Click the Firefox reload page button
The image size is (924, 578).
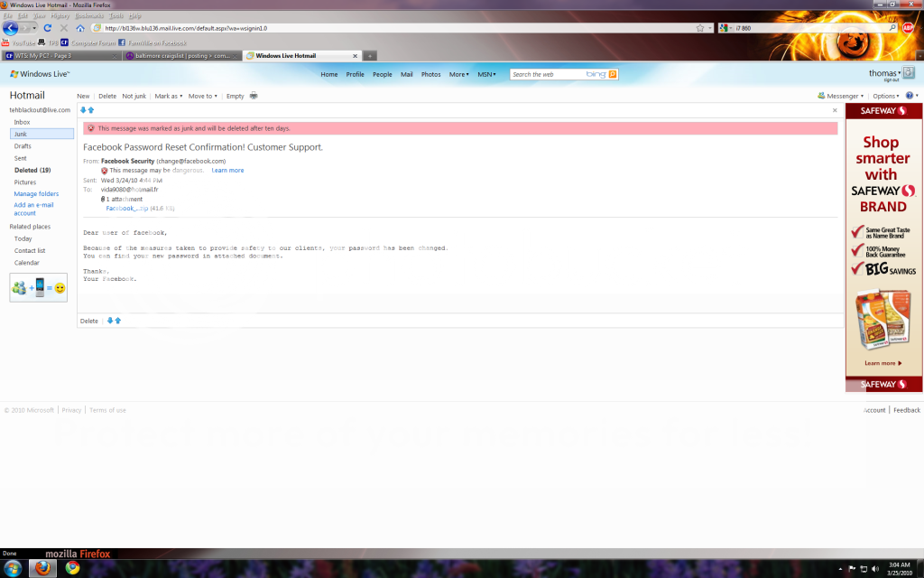(x=48, y=28)
